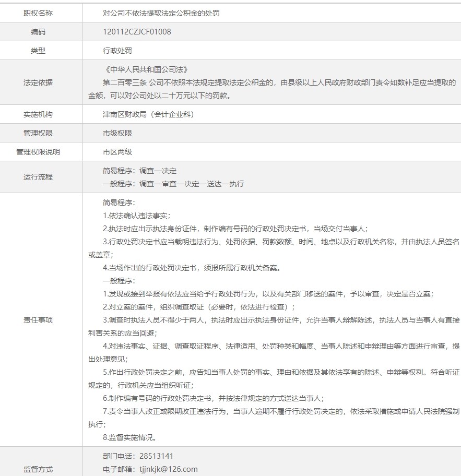Viewport: 461px width, 476px height.
Task: Click the 编码 row label
Action: pyautogui.click(x=38, y=32)
